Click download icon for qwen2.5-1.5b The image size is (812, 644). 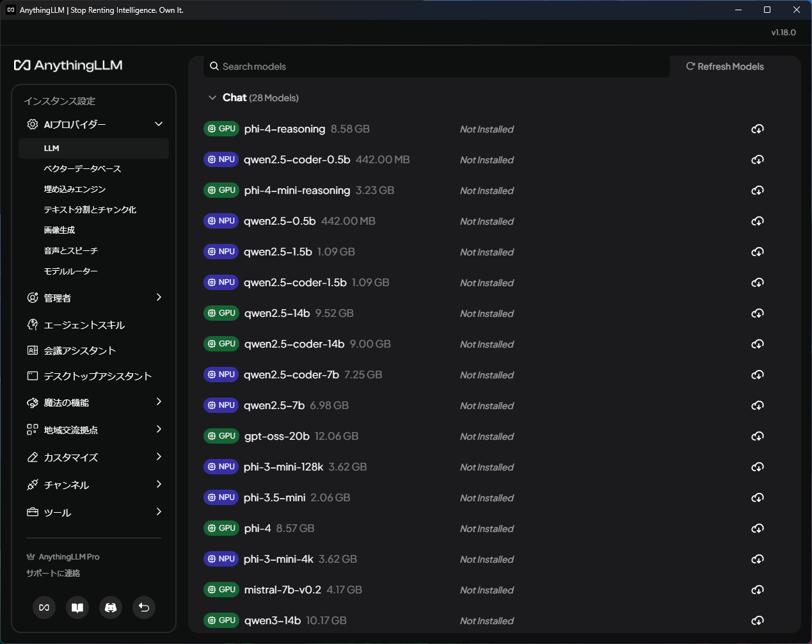[758, 252]
